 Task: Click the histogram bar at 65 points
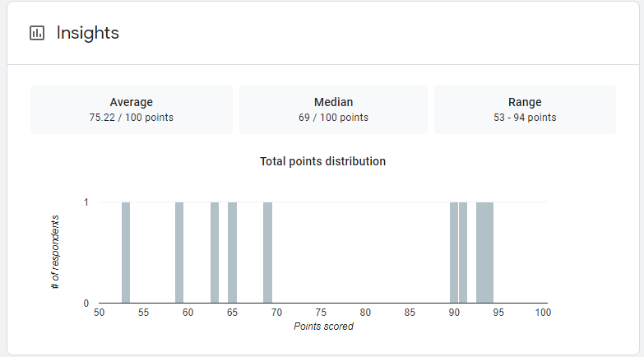[x=232, y=253]
